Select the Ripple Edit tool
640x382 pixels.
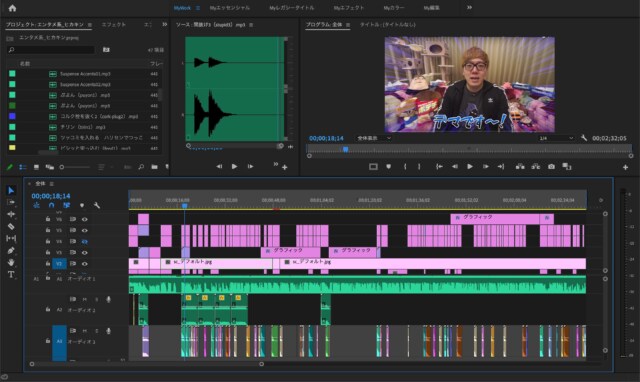pyautogui.click(x=11, y=214)
